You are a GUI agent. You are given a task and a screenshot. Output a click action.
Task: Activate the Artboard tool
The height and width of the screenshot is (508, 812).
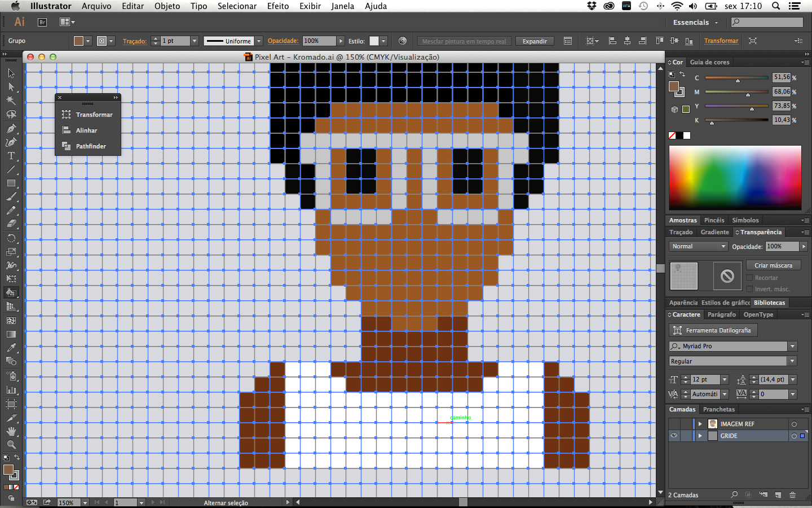coord(11,404)
